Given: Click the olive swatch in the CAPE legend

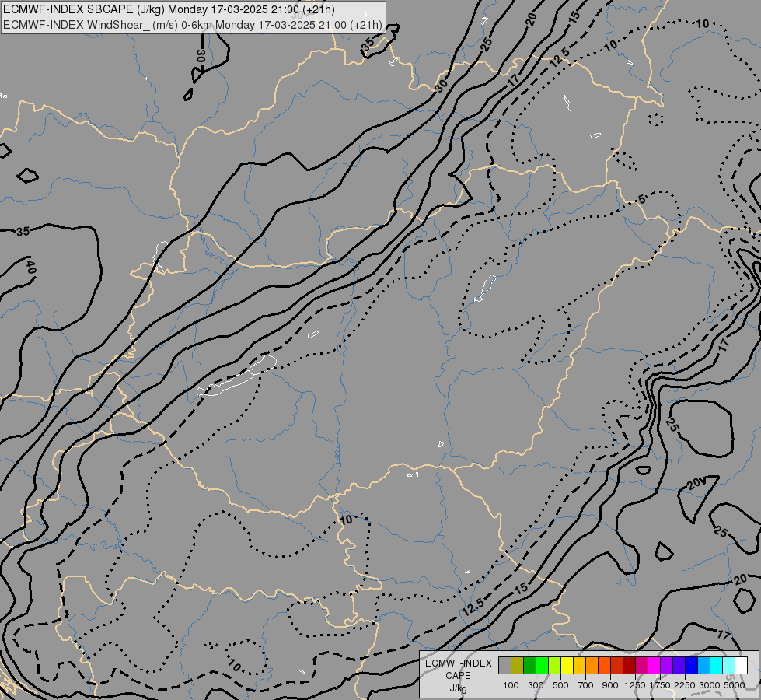Looking at the screenshot, I should [x=517, y=665].
